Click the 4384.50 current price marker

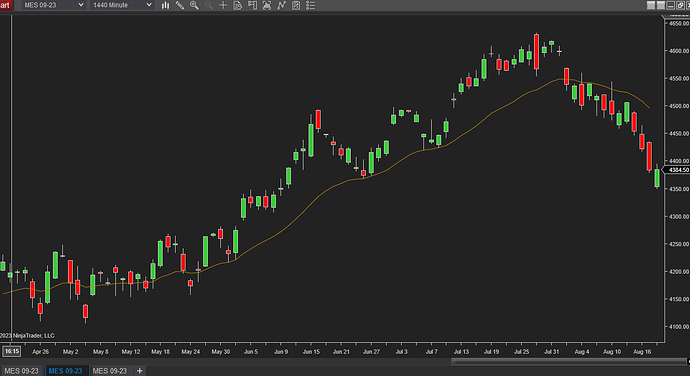[x=678, y=170]
